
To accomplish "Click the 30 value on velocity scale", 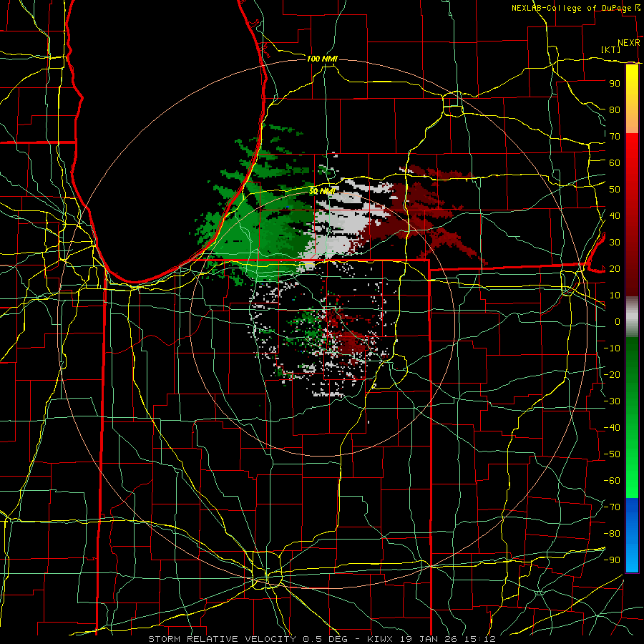I will pyautogui.click(x=615, y=243).
